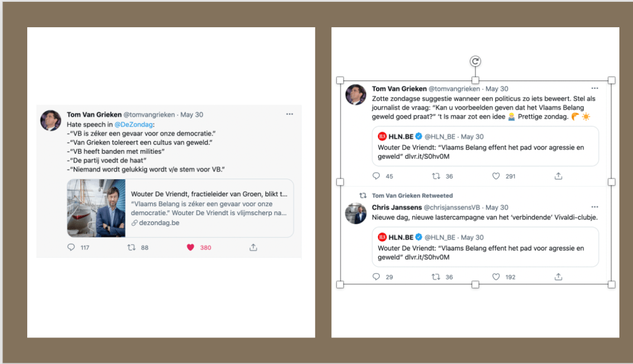
Task: Click the Wouter De Vriendt article thumbnail photo
Action: pos(96,208)
